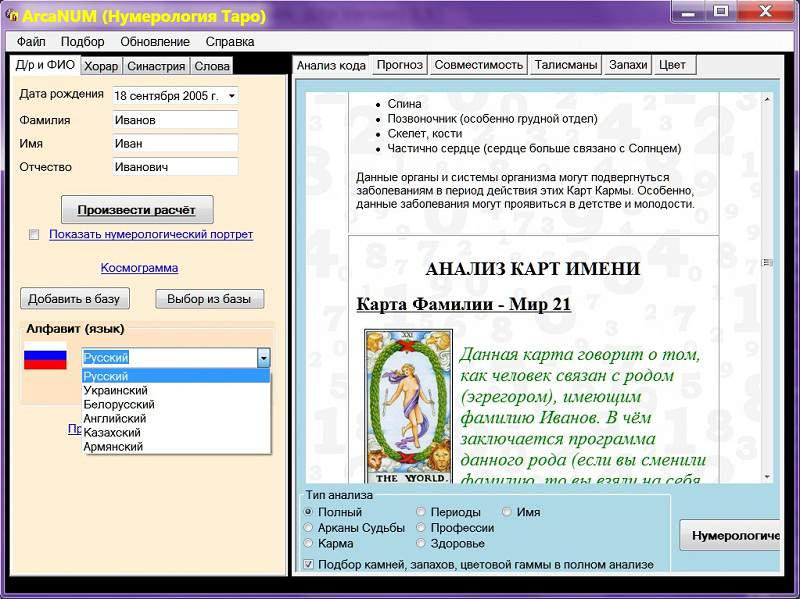The image size is (800, 599).
Task: Open the Подбор menu
Action: pos(83,42)
